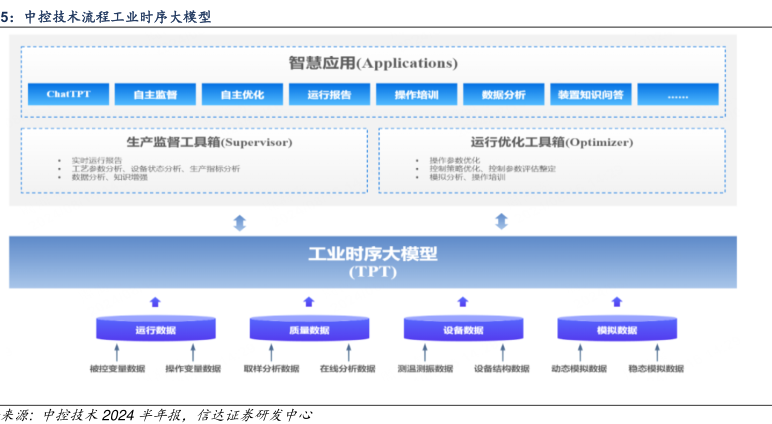
Task: Select the 自主监督 application button
Action: 154,95
